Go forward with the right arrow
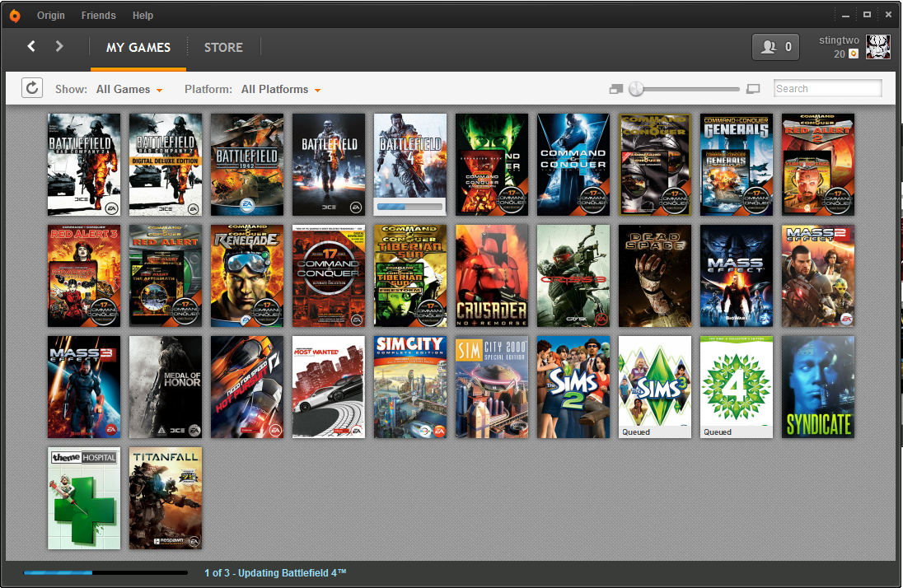The image size is (903, 588). pos(59,46)
